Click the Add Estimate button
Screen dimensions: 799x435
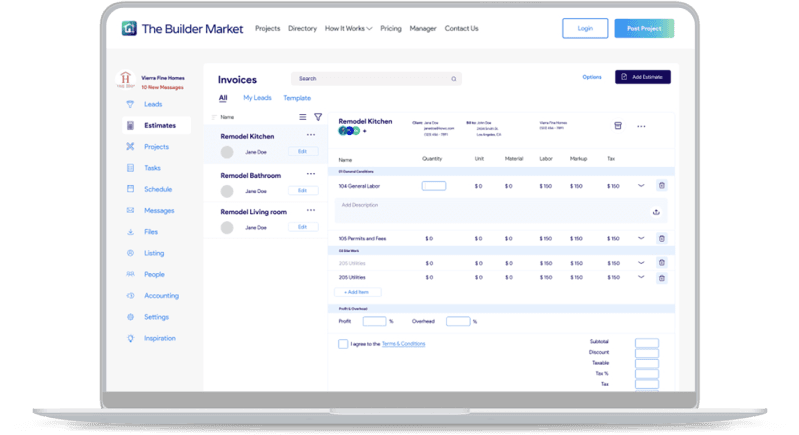[643, 77]
